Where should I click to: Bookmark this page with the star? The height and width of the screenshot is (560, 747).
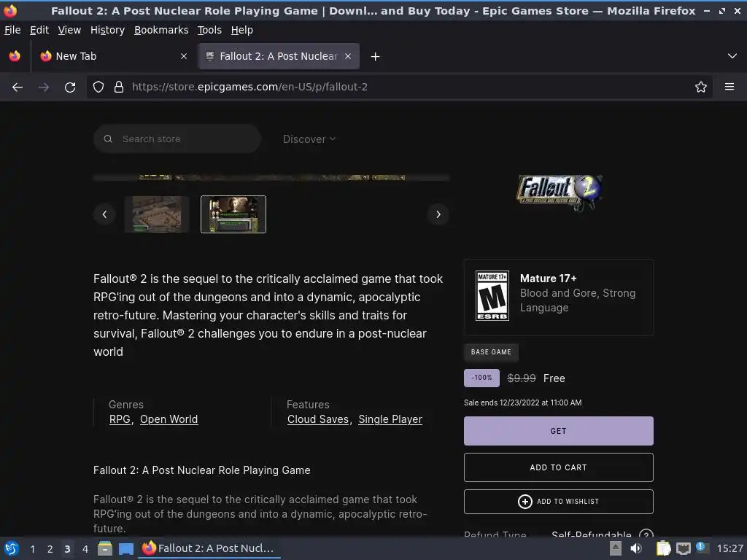(x=700, y=87)
